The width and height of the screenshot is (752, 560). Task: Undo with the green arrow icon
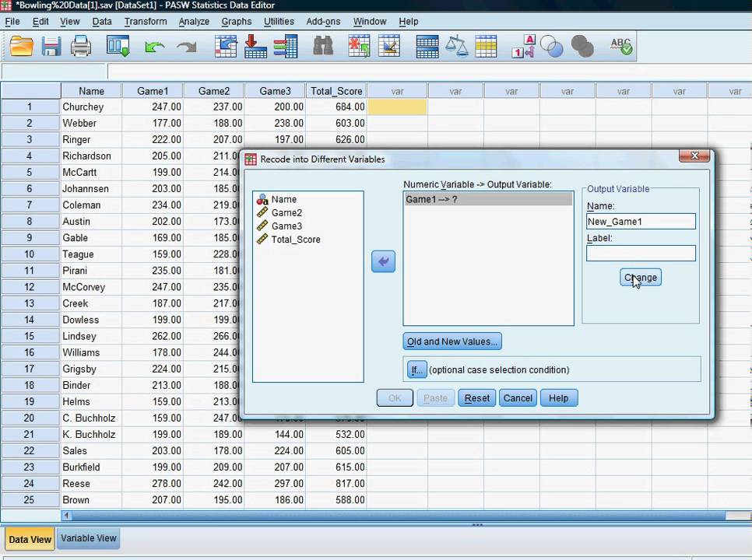[154, 47]
